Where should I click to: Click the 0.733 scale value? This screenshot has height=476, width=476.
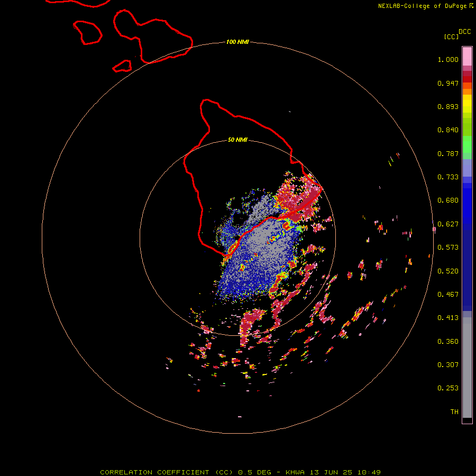coord(448,177)
